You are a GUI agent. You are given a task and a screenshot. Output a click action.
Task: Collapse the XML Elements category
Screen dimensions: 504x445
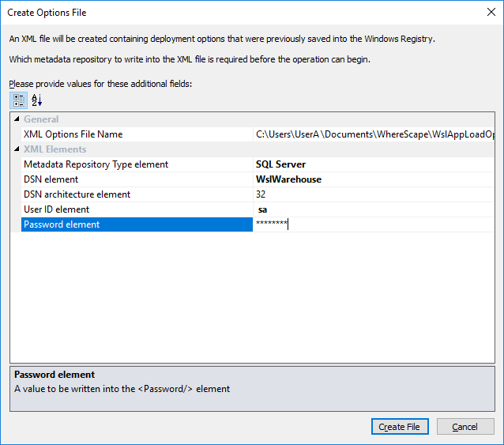[x=17, y=149]
